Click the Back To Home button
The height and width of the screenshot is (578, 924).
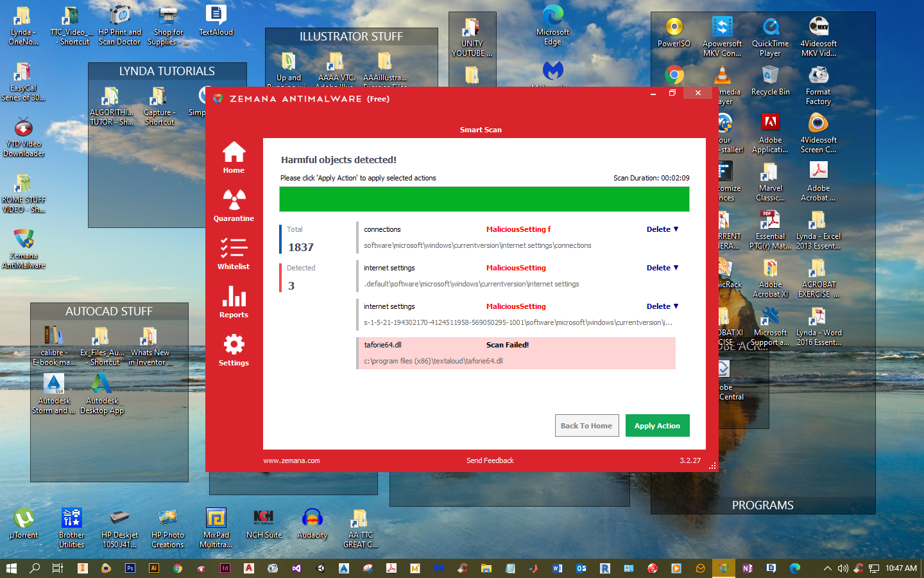(586, 426)
